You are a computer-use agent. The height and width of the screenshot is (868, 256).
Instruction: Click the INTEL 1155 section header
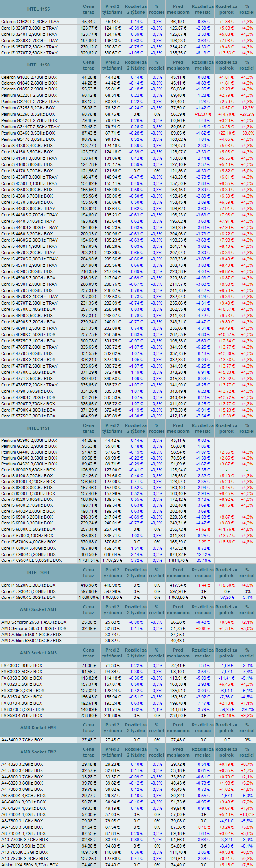click(x=39, y=9)
